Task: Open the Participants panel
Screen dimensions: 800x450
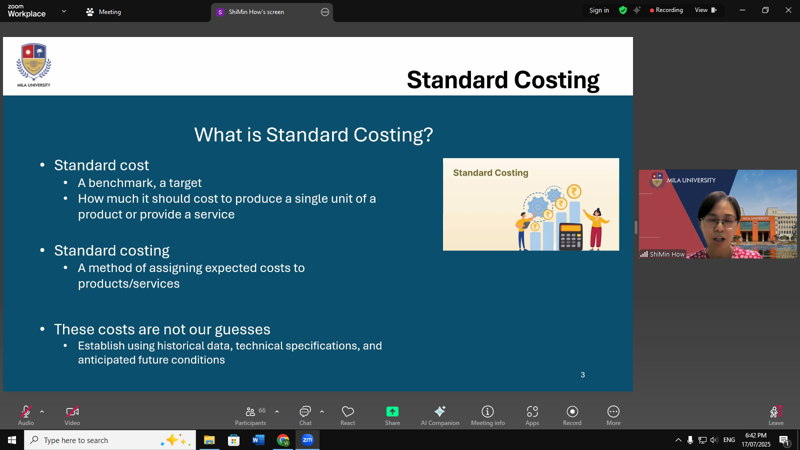Action: coord(250,412)
